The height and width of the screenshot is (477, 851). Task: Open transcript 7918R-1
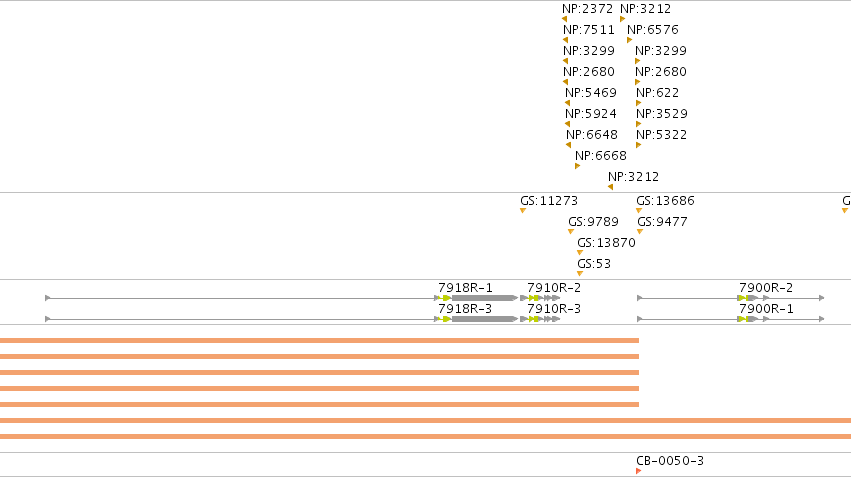pos(465,288)
